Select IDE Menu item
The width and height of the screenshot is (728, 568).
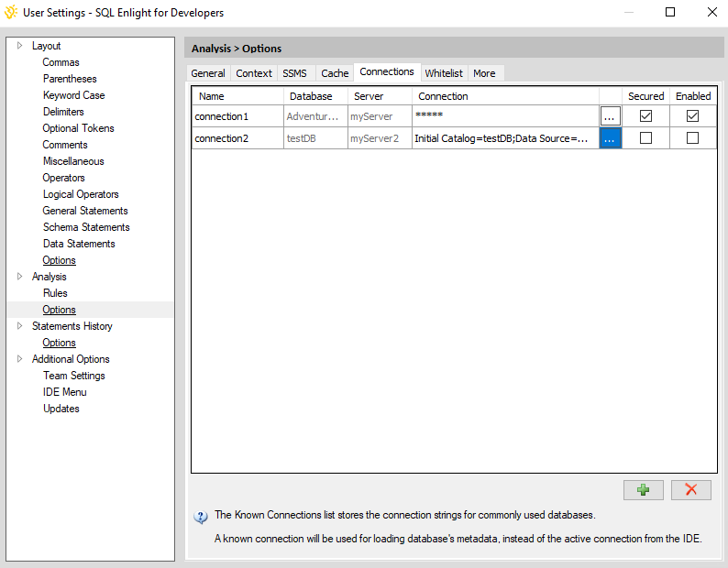[x=64, y=392]
